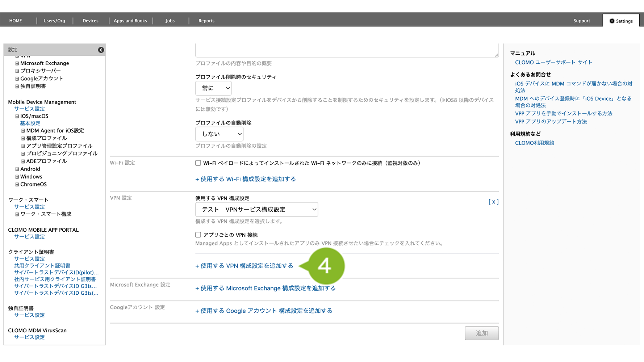
Task: Expand MDM Agent for iOS設定 plus icon
Action: 23,131
